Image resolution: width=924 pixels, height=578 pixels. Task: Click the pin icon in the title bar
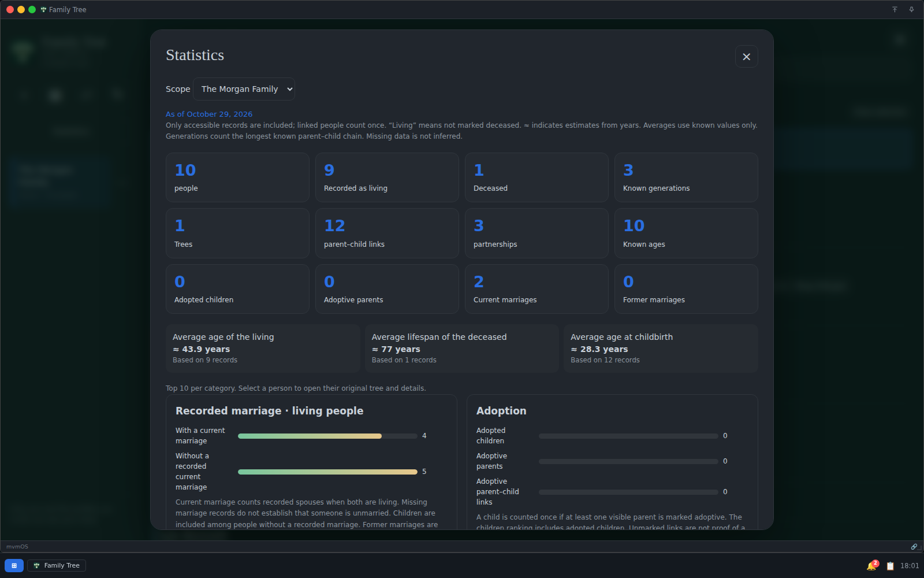(911, 10)
